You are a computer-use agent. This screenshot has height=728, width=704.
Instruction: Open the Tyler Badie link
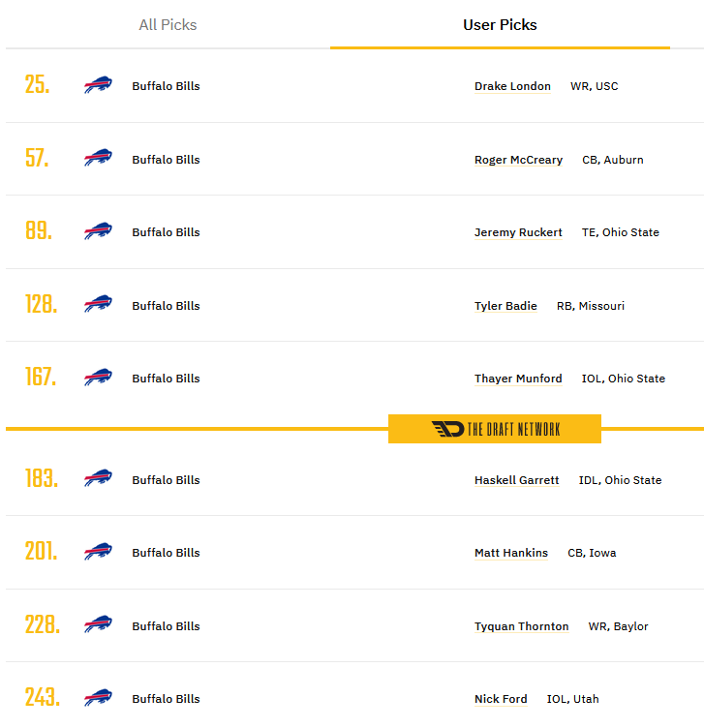point(505,306)
